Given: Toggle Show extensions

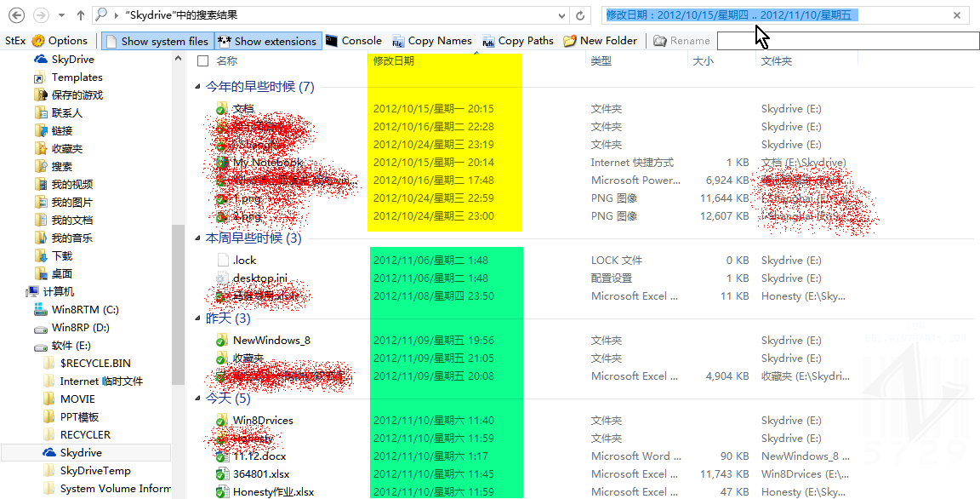Looking at the screenshot, I should click(268, 41).
